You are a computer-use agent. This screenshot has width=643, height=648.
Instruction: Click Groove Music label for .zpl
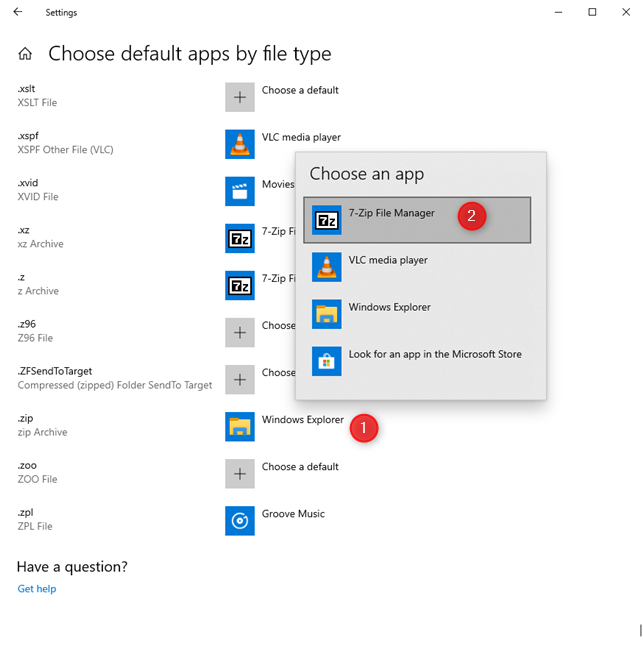click(x=293, y=514)
